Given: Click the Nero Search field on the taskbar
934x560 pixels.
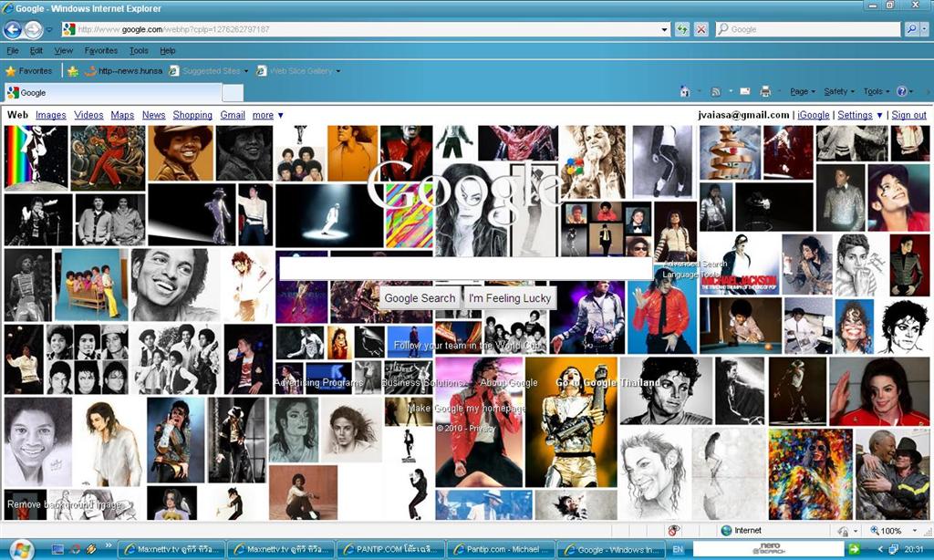Looking at the screenshot, I should tap(768, 549).
